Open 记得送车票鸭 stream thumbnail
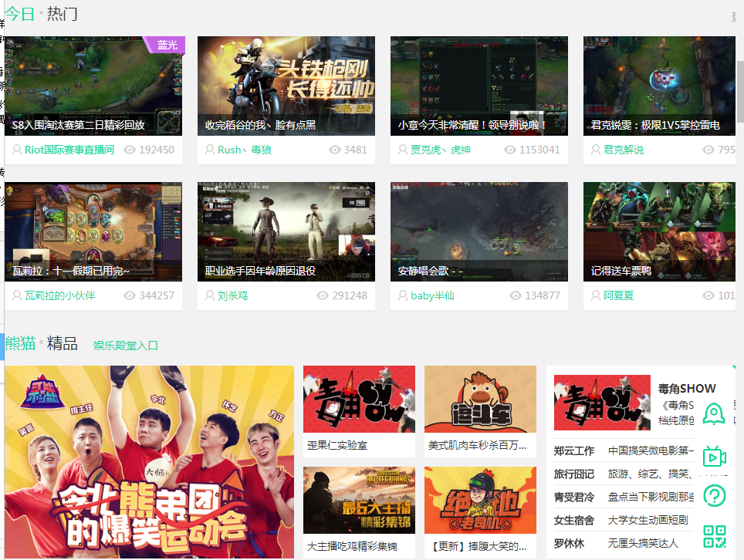The height and width of the screenshot is (560, 744). point(659,231)
